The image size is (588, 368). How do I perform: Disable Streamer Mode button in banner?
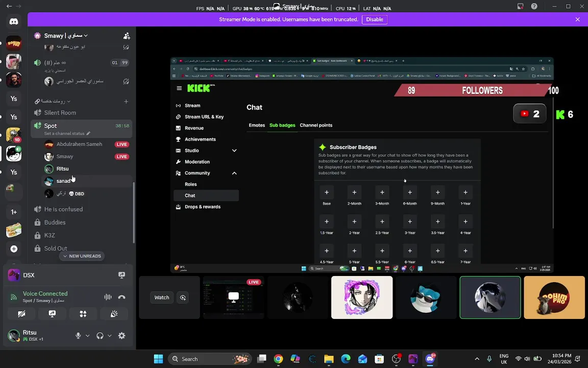click(374, 19)
